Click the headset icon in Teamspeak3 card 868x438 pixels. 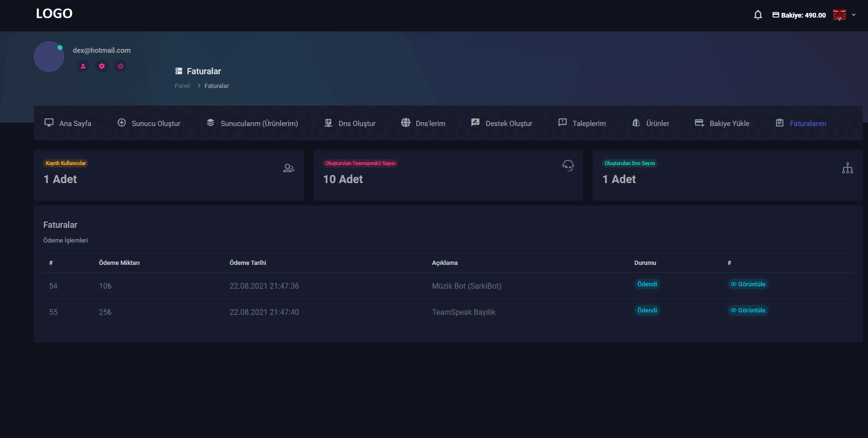coord(568,165)
